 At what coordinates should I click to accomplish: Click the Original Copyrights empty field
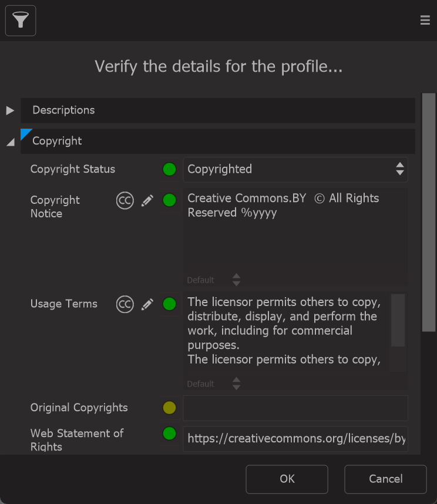tap(295, 408)
